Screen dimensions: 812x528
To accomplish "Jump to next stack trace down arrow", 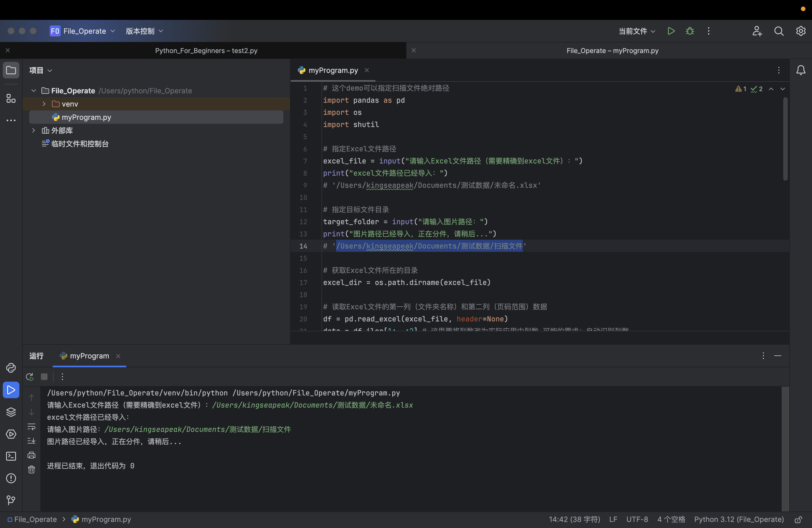I will [x=31, y=412].
